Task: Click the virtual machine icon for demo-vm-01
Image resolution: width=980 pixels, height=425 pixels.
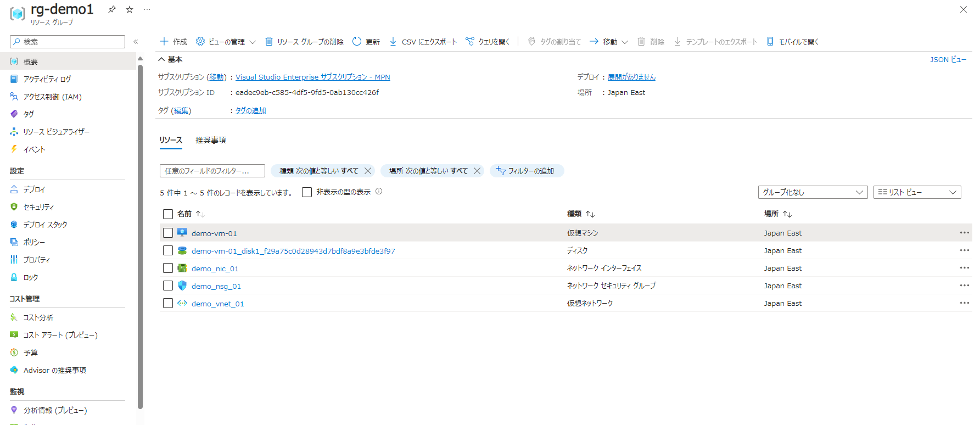Action: (x=182, y=233)
